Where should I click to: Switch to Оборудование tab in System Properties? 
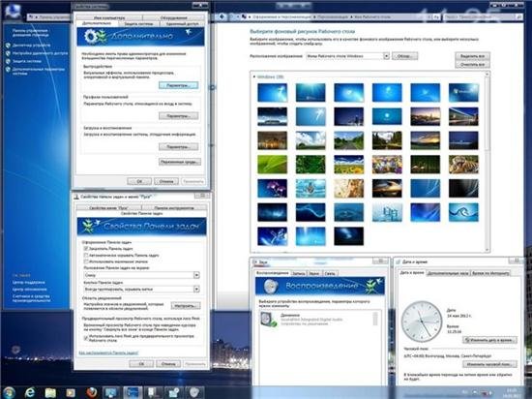[x=173, y=17]
